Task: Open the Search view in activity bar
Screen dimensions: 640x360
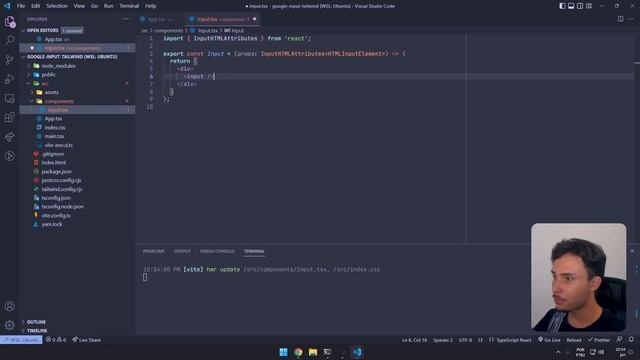Action: coord(10,40)
